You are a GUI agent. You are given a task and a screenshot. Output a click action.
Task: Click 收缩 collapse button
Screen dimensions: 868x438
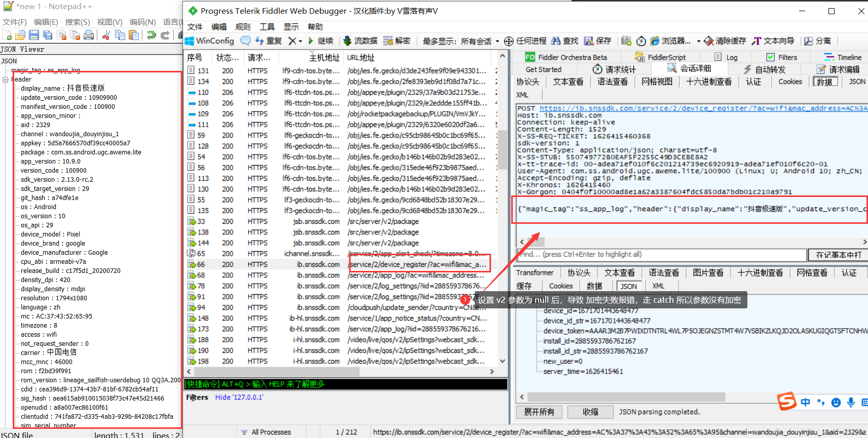[590, 412]
